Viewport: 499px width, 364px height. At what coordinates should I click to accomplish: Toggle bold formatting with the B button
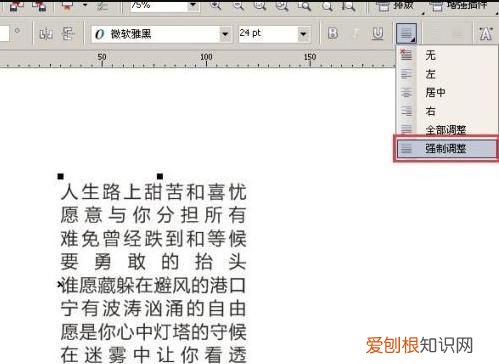click(x=332, y=33)
